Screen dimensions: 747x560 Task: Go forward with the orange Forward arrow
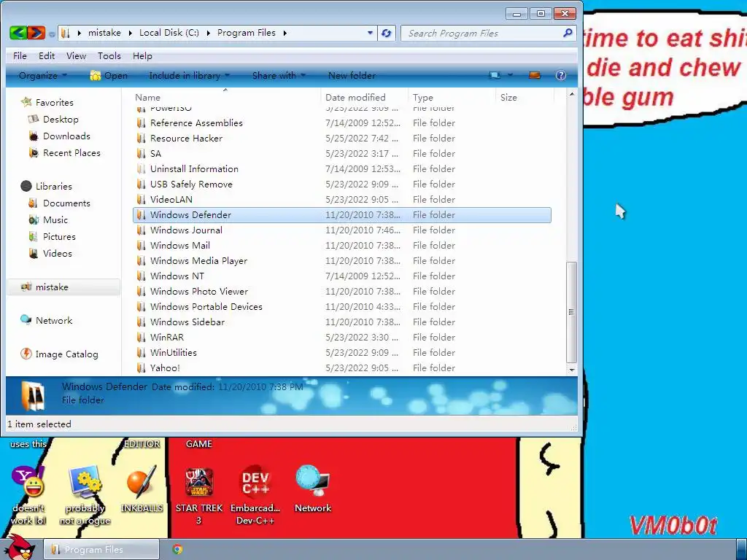[36, 33]
